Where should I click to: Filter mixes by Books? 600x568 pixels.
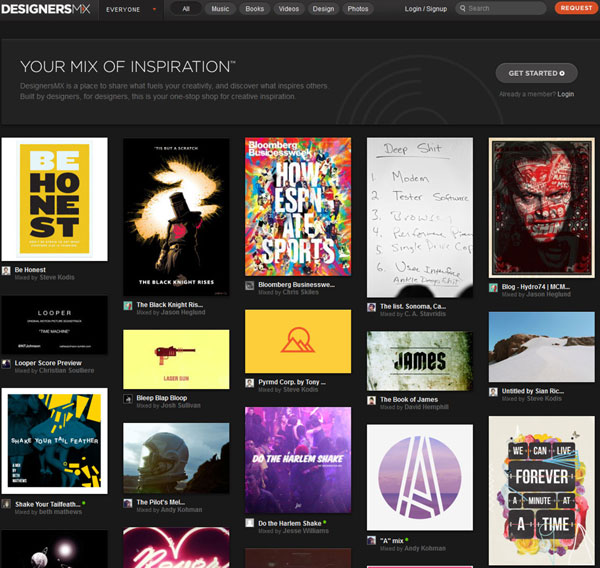coord(254,9)
